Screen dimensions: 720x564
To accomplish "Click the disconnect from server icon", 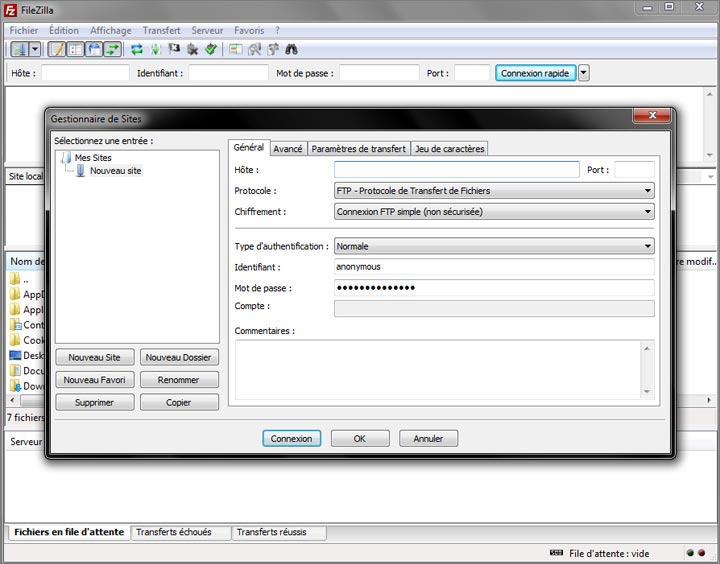I will click(192, 49).
